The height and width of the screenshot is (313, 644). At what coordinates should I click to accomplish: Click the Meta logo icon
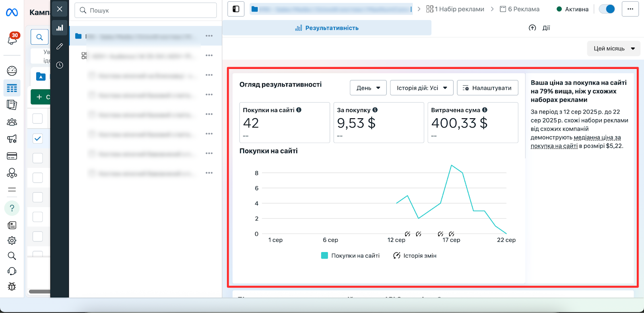(x=12, y=13)
